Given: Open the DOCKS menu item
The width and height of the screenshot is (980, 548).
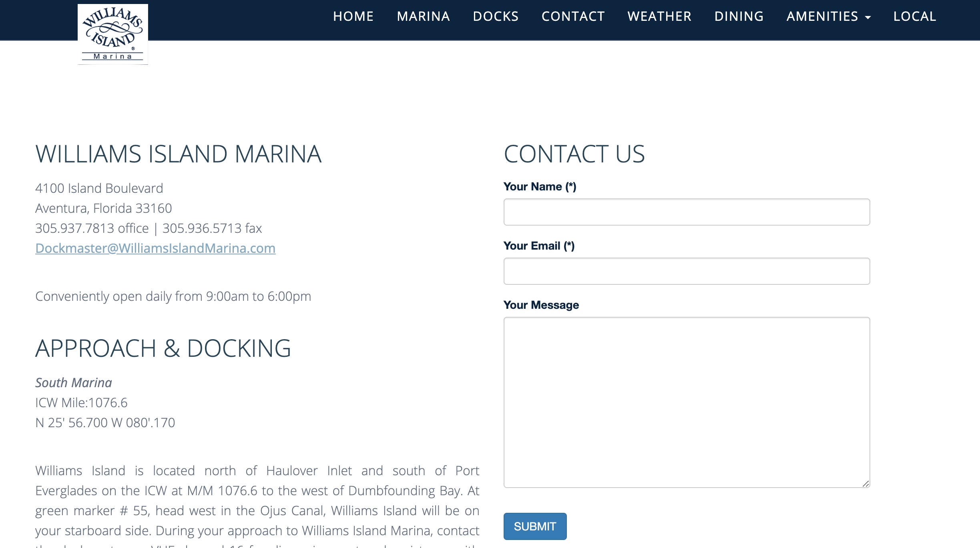Looking at the screenshot, I should [496, 16].
